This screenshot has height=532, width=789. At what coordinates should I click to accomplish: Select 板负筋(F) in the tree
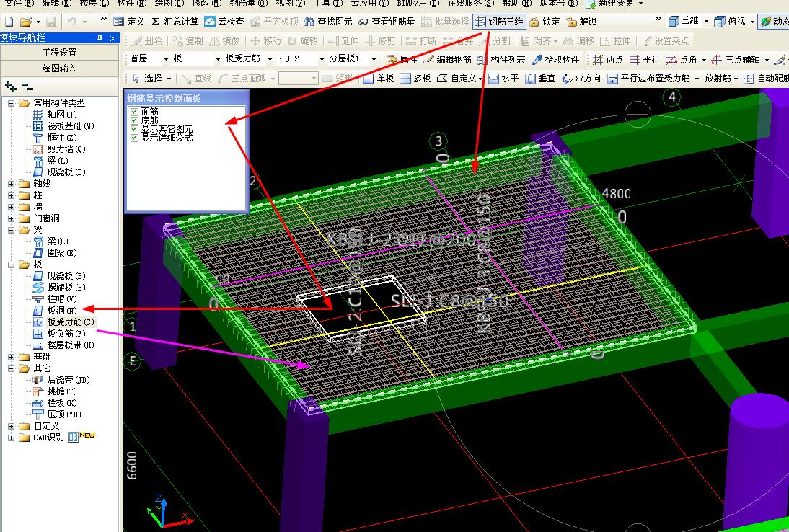pyautogui.click(x=66, y=334)
